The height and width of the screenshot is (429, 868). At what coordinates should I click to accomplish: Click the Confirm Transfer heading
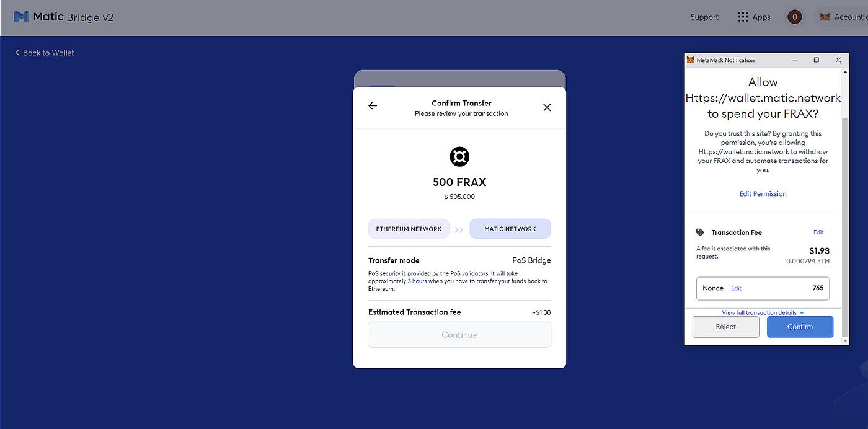461,103
